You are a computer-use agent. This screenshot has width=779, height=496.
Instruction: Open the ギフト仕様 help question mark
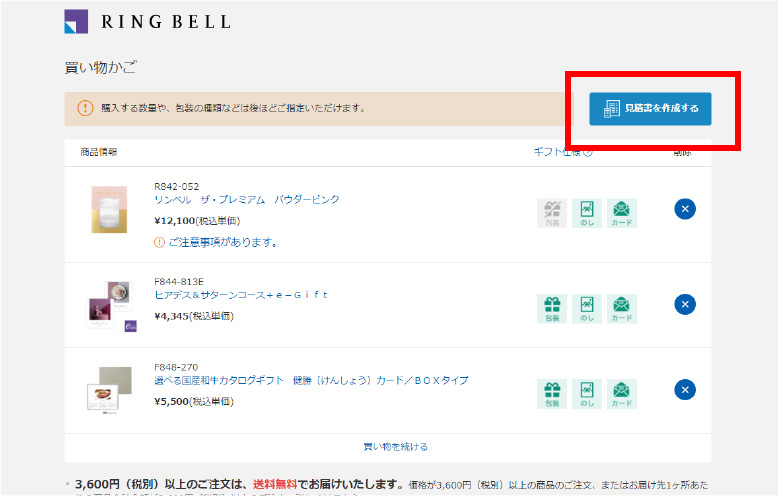[x=588, y=152]
